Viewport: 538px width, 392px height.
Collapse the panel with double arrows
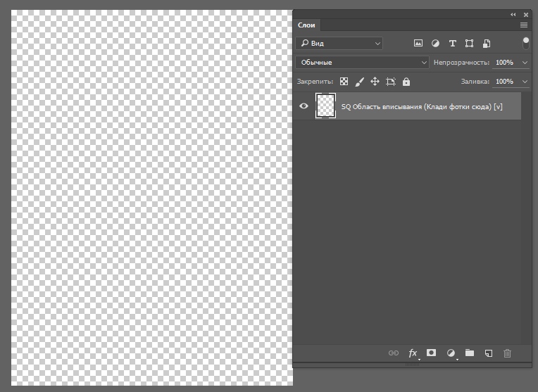pyautogui.click(x=513, y=14)
